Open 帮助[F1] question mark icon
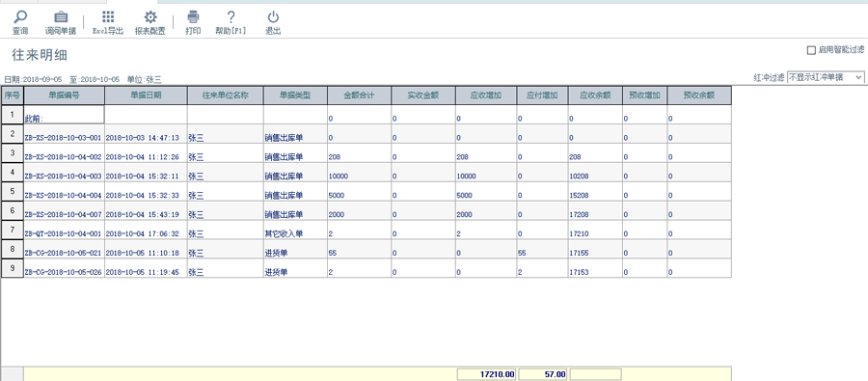868x381 pixels. [231, 17]
